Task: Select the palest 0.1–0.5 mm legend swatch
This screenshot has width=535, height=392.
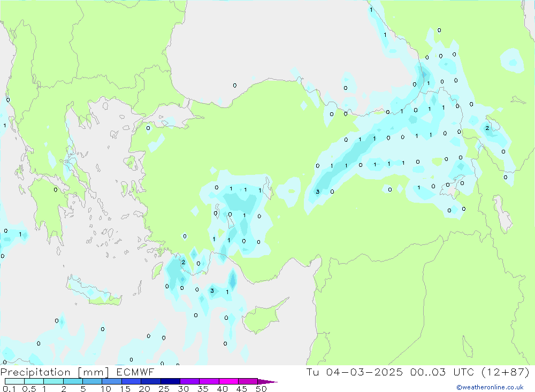Action: pos(14,381)
